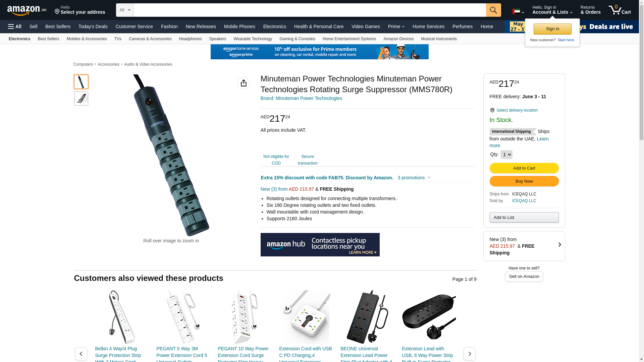The width and height of the screenshot is (644, 362).
Task: Open Today's Deals in navigation bar
Action: 93,26
